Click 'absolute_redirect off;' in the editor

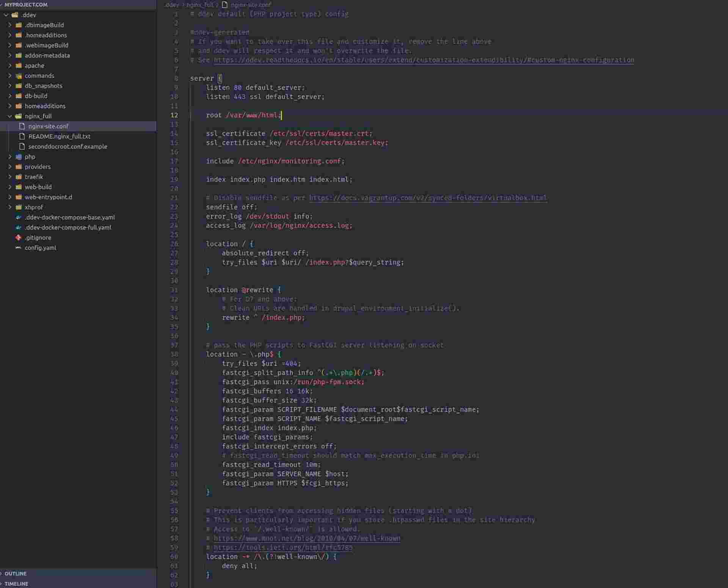(265, 253)
